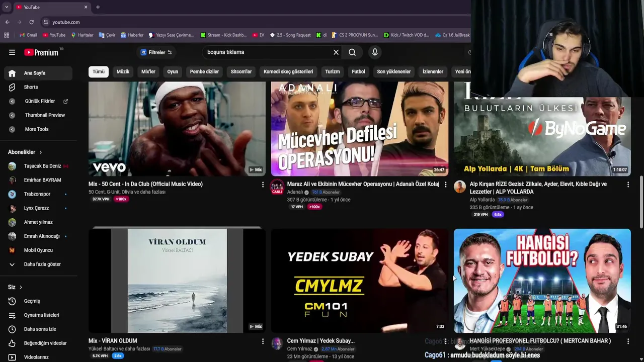Select the Tümü filter chip
The width and height of the screenshot is (644, 362).
pos(99,71)
